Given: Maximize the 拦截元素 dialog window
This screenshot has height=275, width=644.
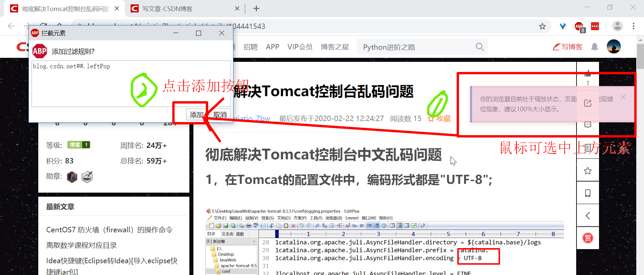Looking at the screenshot, I should [198, 33].
